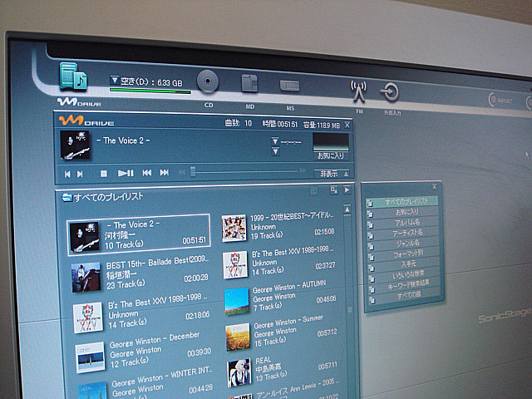The width and height of the screenshot is (532, 399).
Task: Click The Voice 2 album art in player
Action: click(x=75, y=145)
